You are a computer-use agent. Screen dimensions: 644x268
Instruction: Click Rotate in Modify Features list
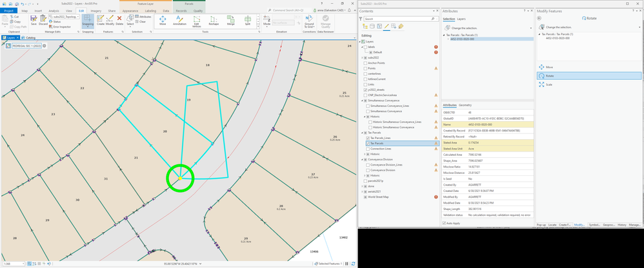(x=549, y=75)
